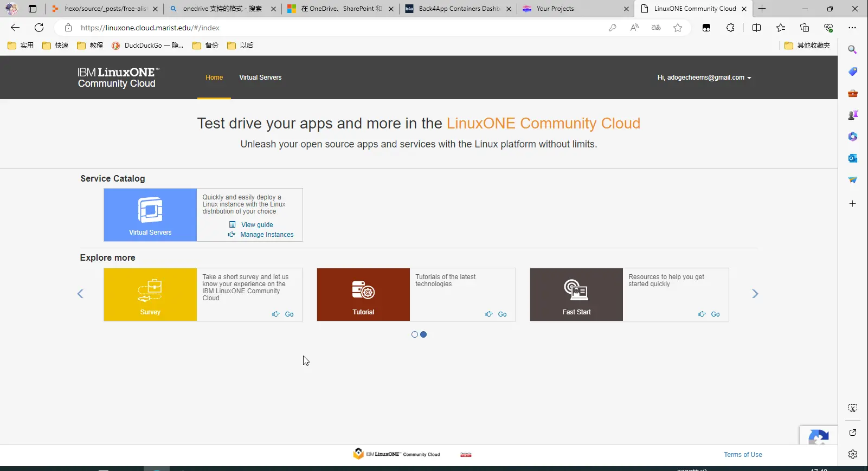The image size is (868, 471).
Task: Open the favorites list icon
Action: pos(781,28)
